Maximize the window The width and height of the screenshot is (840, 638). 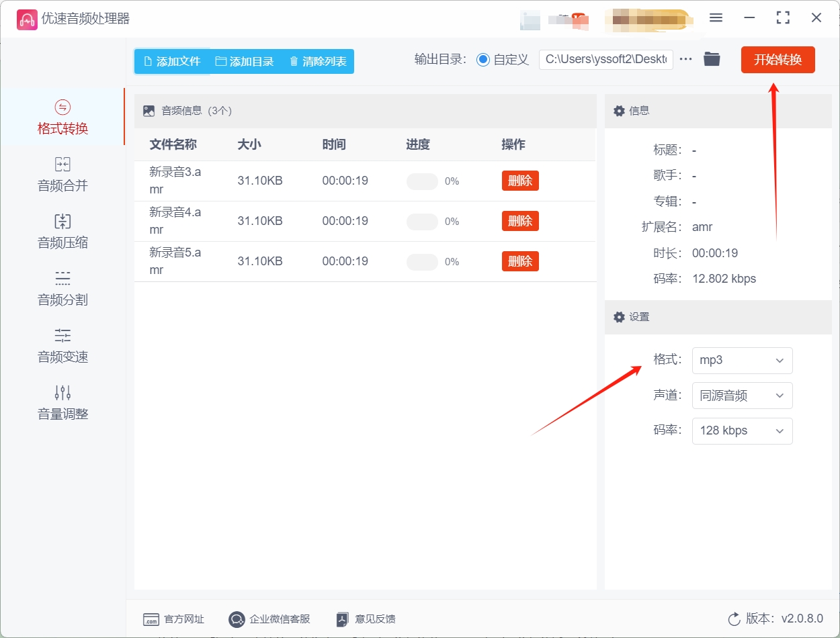point(783,18)
